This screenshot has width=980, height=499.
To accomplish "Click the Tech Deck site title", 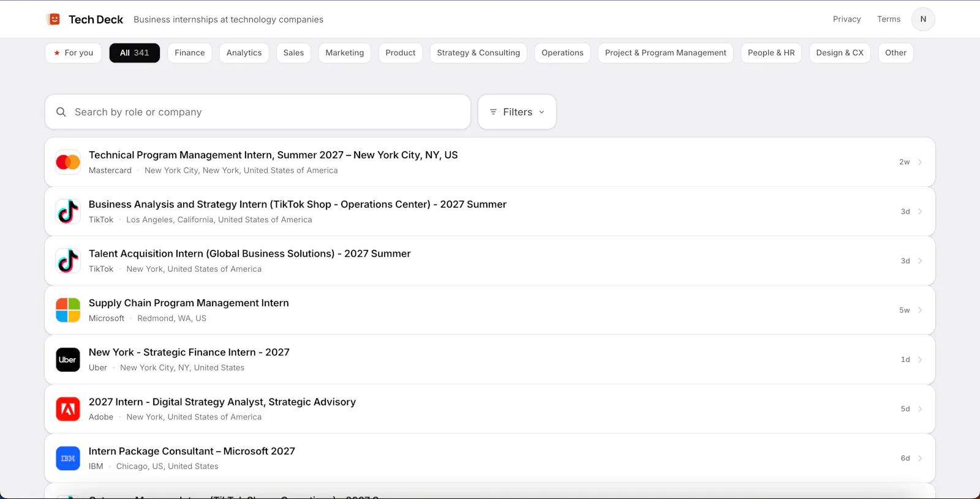I will click(x=96, y=20).
